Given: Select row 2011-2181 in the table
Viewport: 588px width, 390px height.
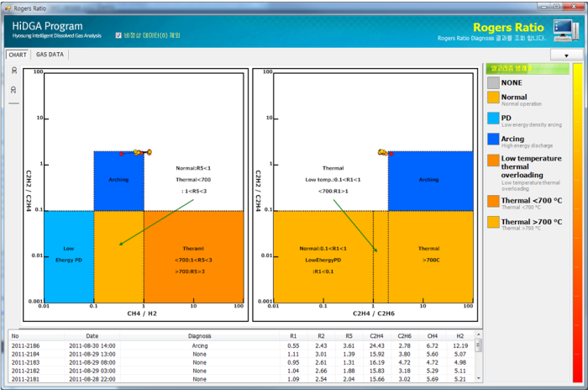Looking at the screenshot, I should (x=242, y=379).
